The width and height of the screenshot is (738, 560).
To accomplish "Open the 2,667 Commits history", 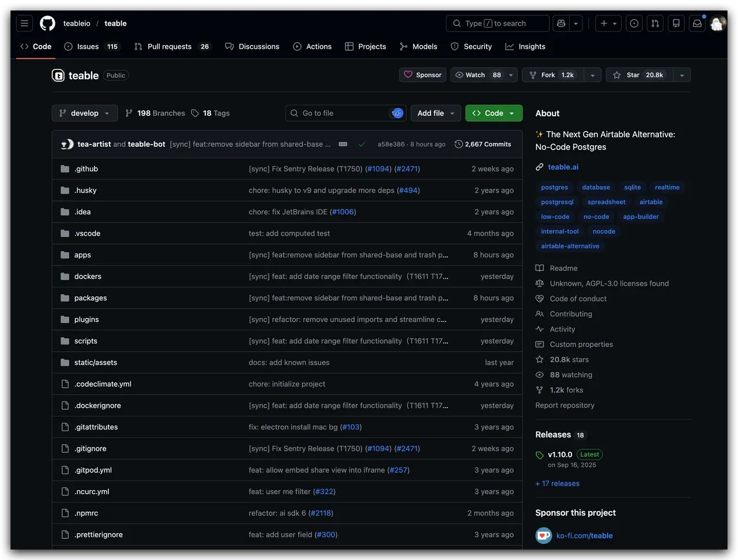I will point(483,144).
